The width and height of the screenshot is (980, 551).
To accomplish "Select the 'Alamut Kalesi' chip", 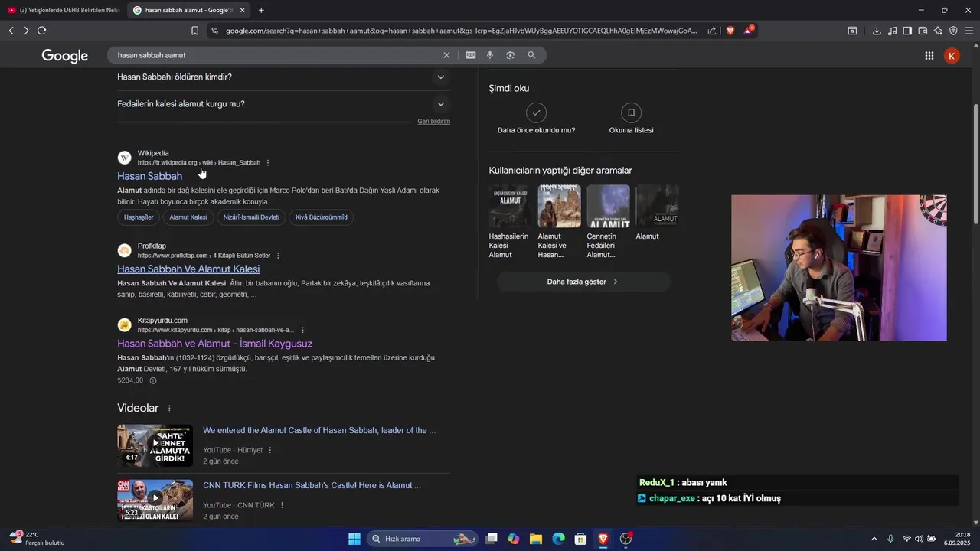I will [188, 217].
